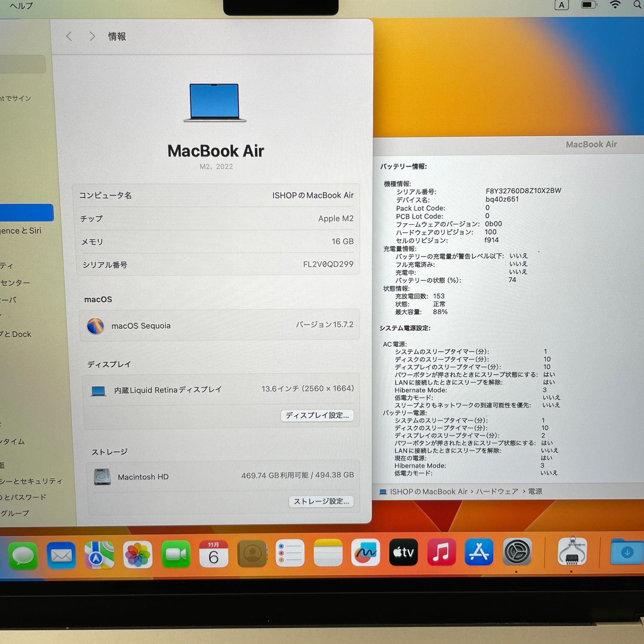Click the ディスプレイ設定... button
Image resolution: width=644 pixels, height=644 pixels.
point(317,416)
